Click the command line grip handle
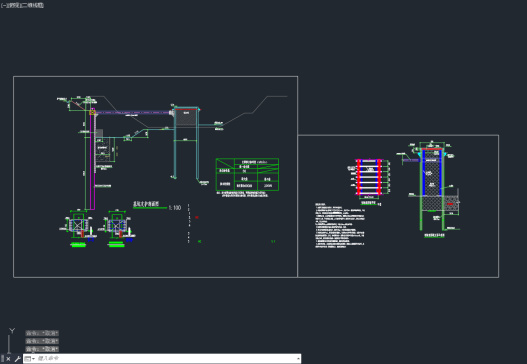Image resolution: width=527 pixels, height=364 pixels. click(2, 359)
